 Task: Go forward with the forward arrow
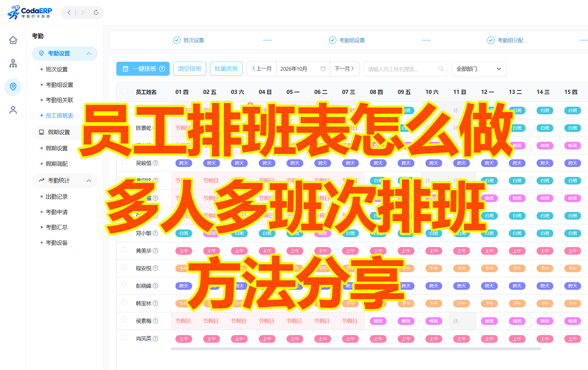[x=82, y=13]
